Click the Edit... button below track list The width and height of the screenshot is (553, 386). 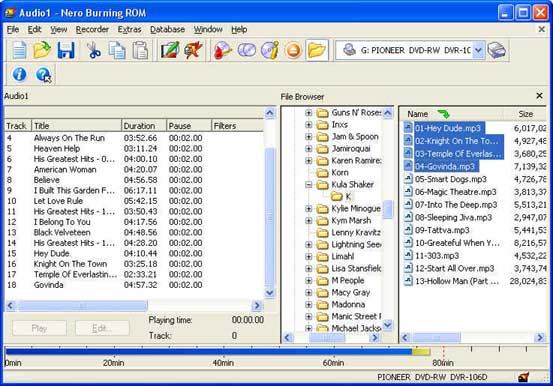point(102,328)
